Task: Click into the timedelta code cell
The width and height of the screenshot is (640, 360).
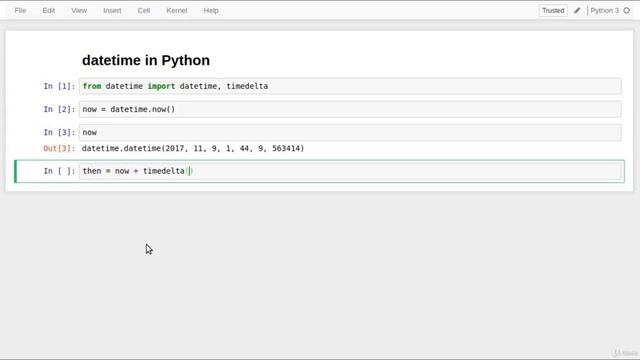Action: click(x=350, y=171)
